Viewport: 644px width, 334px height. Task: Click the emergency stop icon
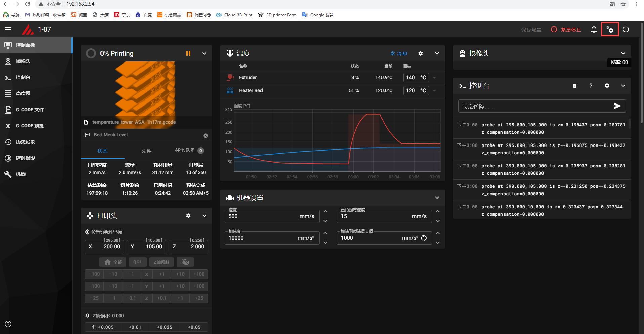[554, 30]
